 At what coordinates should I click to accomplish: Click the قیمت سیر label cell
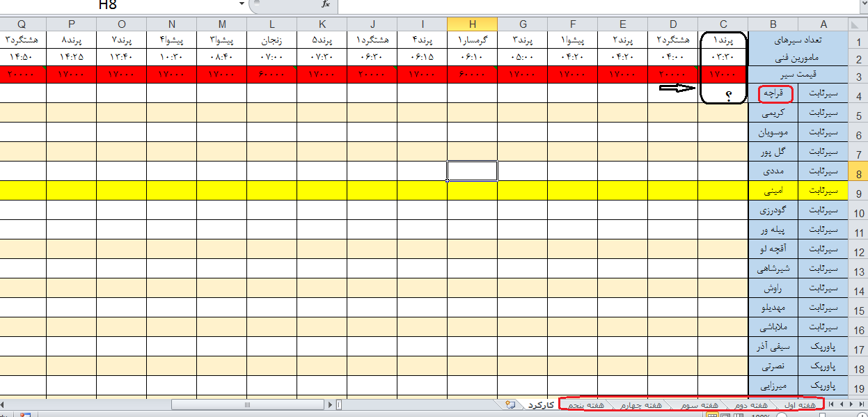pyautogui.click(x=798, y=74)
